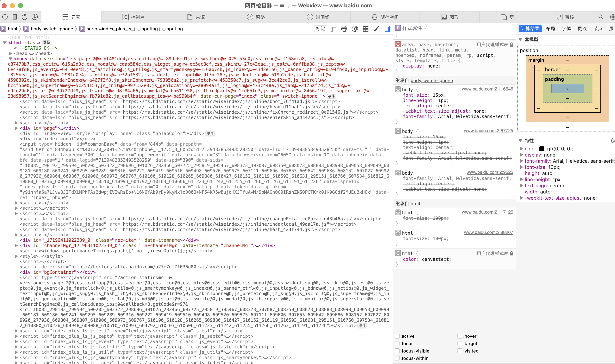Click the style attribute element icon
This screenshot has height=364, width=615.
click(x=398, y=28)
